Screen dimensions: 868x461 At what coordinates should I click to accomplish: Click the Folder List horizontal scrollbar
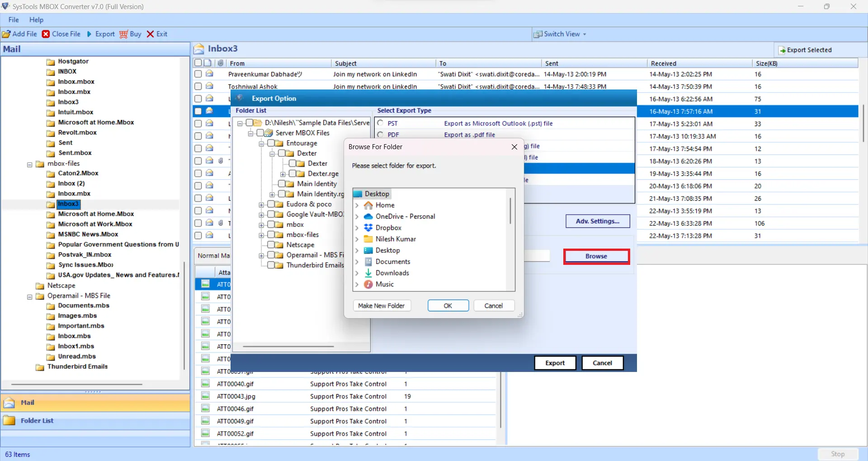tap(288, 347)
